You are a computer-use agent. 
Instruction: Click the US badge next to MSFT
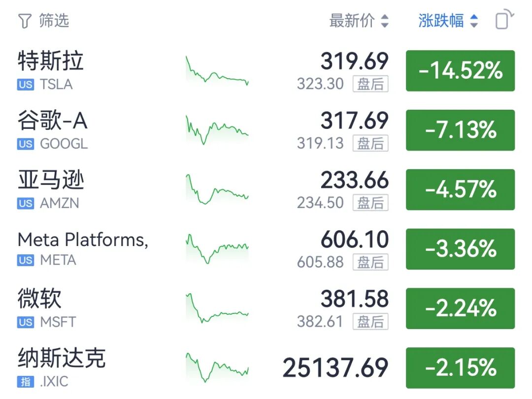pos(26,322)
